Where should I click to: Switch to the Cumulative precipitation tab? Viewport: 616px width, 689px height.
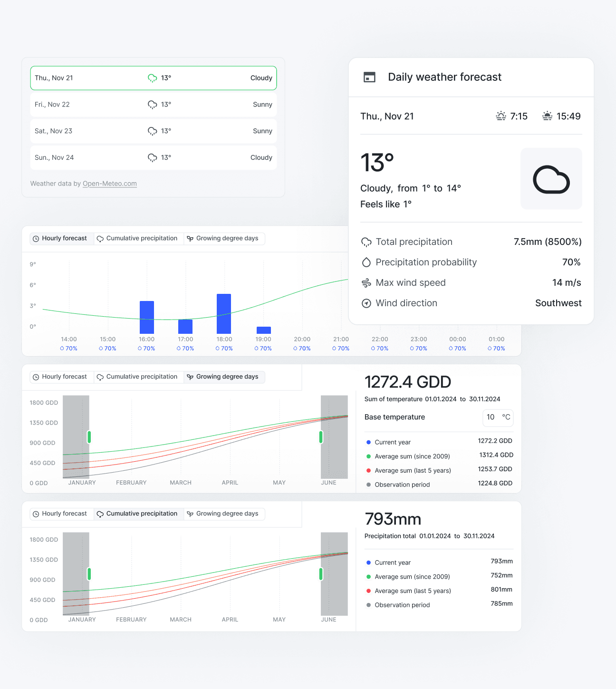(x=138, y=238)
